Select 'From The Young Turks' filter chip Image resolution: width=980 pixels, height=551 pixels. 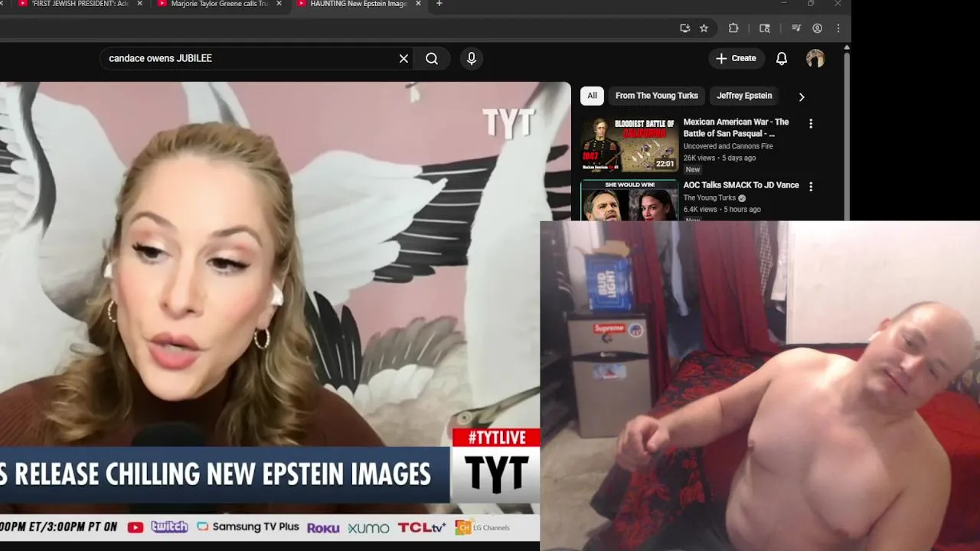657,96
